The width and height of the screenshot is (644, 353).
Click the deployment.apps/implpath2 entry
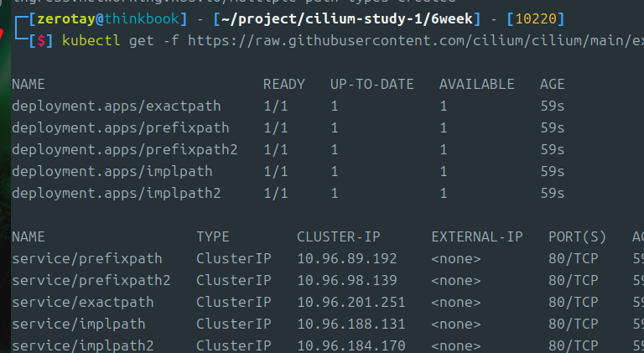tap(117, 194)
